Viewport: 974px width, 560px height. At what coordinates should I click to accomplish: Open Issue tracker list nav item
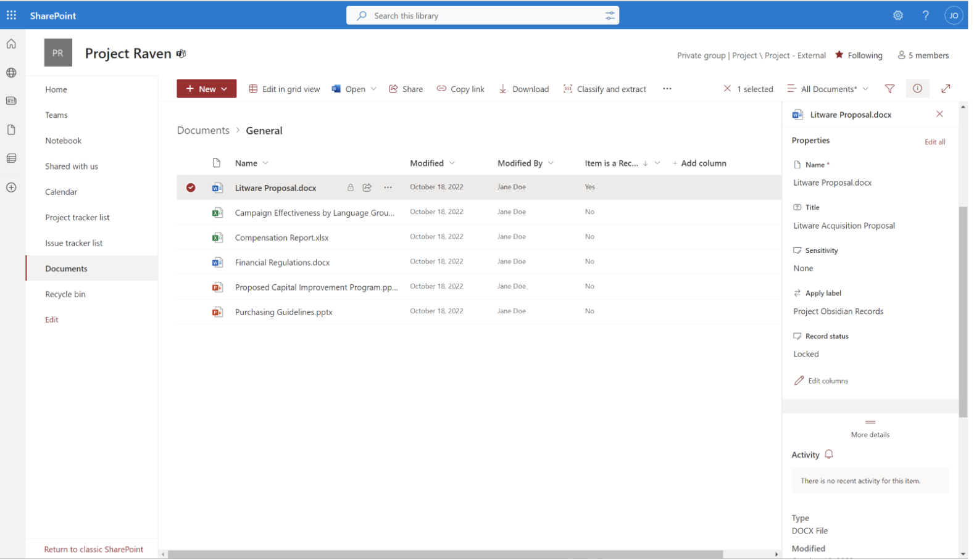click(74, 244)
